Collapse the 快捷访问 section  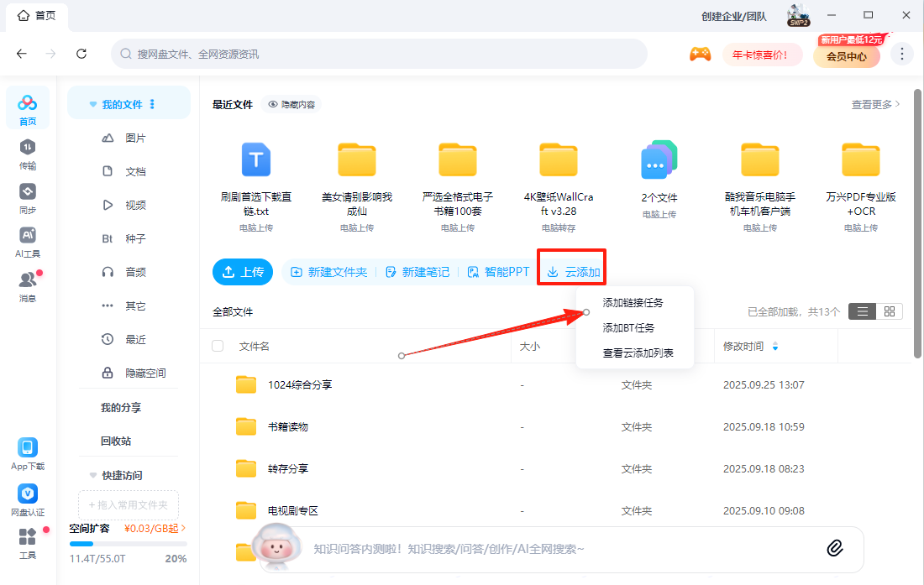pyautogui.click(x=93, y=475)
